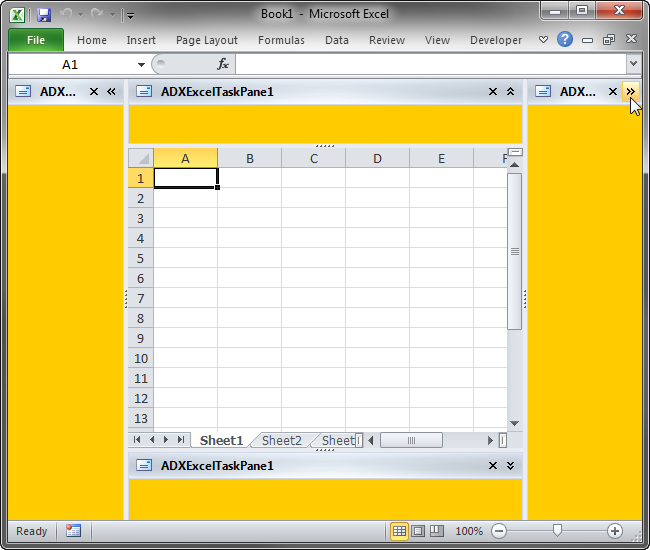Switch to Normal view in status bar
Viewport: 650px width, 550px height.
tap(399, 531)
